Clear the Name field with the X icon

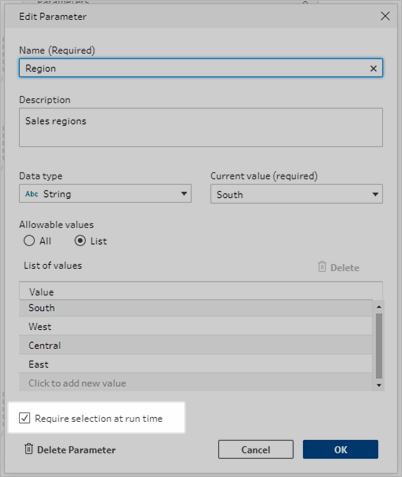point(373,68)
